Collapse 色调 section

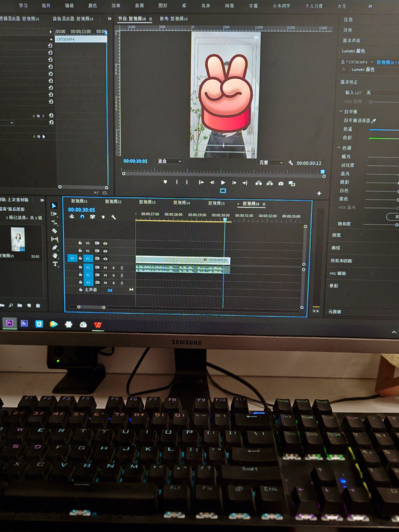(x=339, y=147)
